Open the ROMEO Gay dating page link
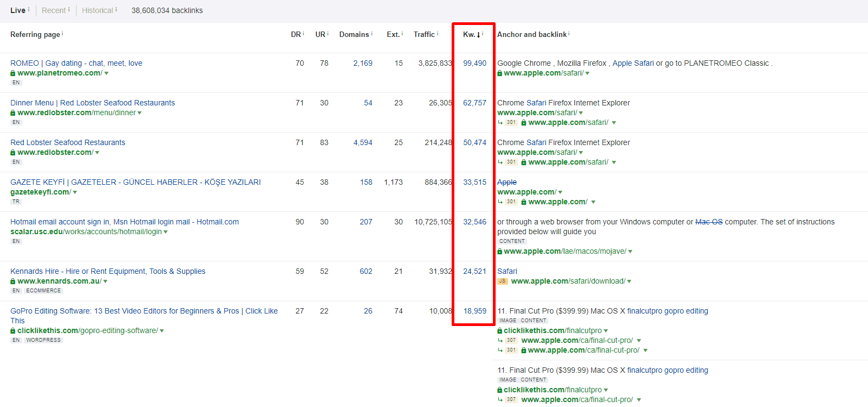 [76, 63]
